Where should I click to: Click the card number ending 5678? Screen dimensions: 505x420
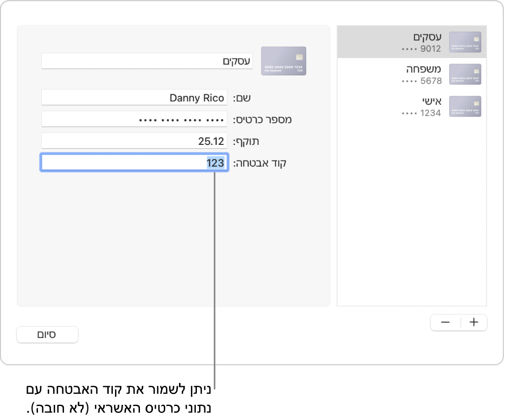[422, 81]
